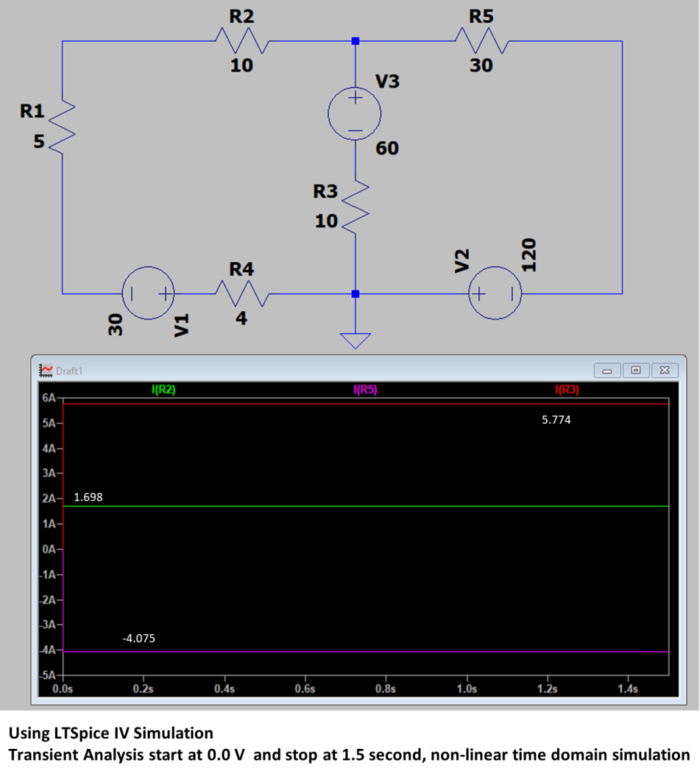Minimize the Draft1 plot window
This screenshot has width=700, height=782.
(x=607, y=370)
